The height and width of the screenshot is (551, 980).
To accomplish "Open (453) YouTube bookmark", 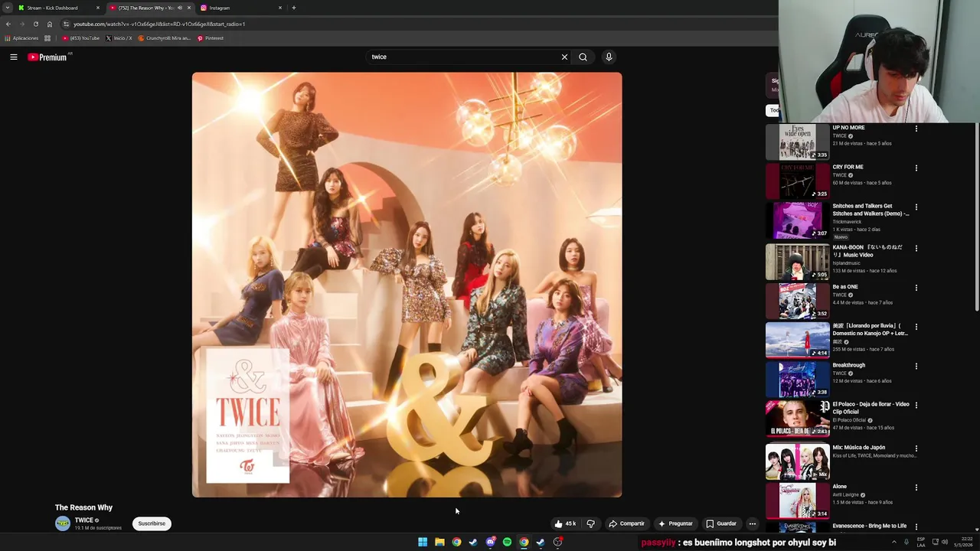I will [x=81, y=37].
